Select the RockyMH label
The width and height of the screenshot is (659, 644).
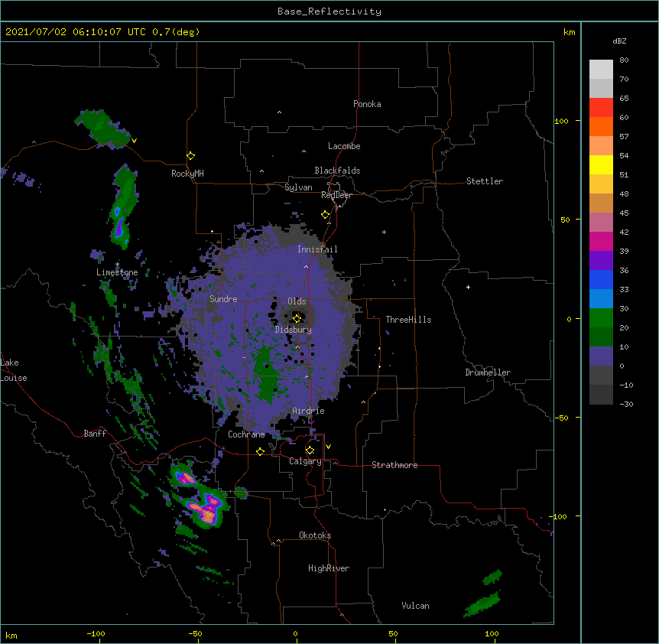(187, 174)
